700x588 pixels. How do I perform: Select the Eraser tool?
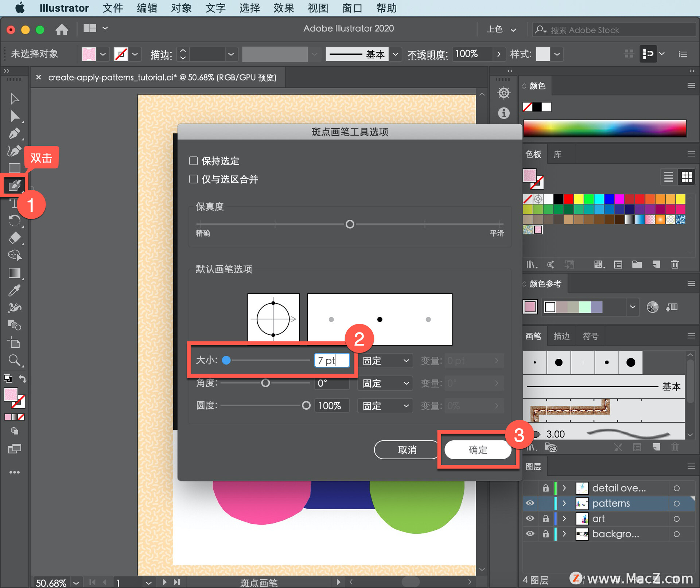[x=14, y=238]
